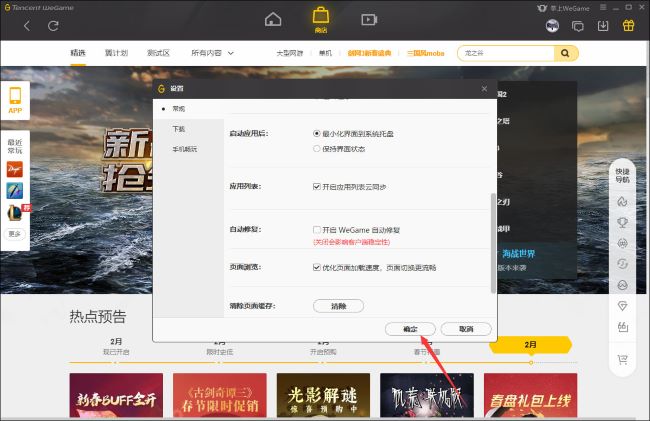Click the gift box icon at top right
This screenshot has width=650, height=421.
[x=628, y=25]
